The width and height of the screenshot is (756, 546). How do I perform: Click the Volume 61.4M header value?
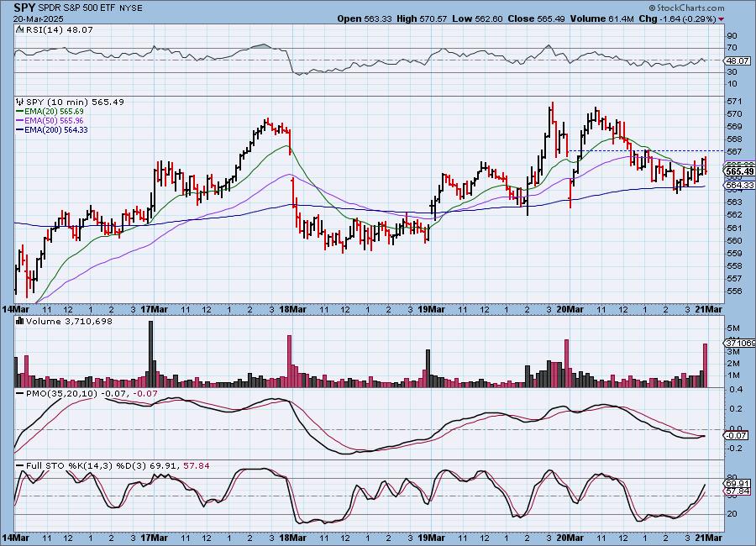coord(601,18)
